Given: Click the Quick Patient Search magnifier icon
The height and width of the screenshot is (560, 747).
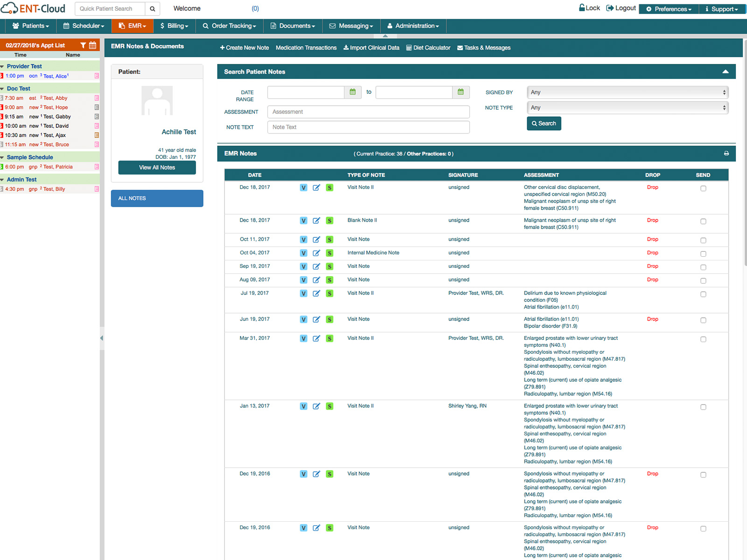Looking at the screenshot, I should pos(153,8).
